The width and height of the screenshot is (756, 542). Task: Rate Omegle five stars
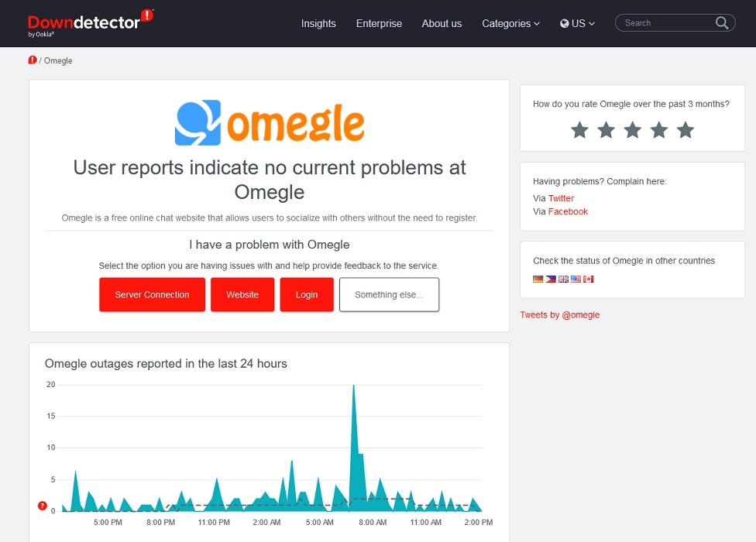(x=685, y=130)
